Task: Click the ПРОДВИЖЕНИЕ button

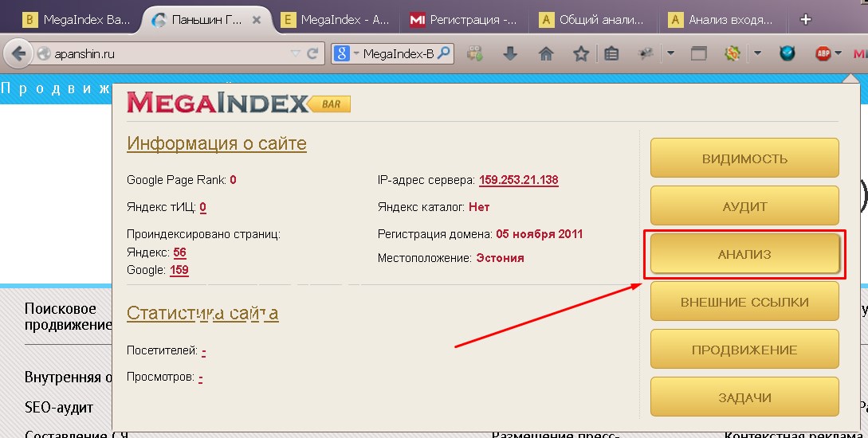Action: click(x=744, y=350)
